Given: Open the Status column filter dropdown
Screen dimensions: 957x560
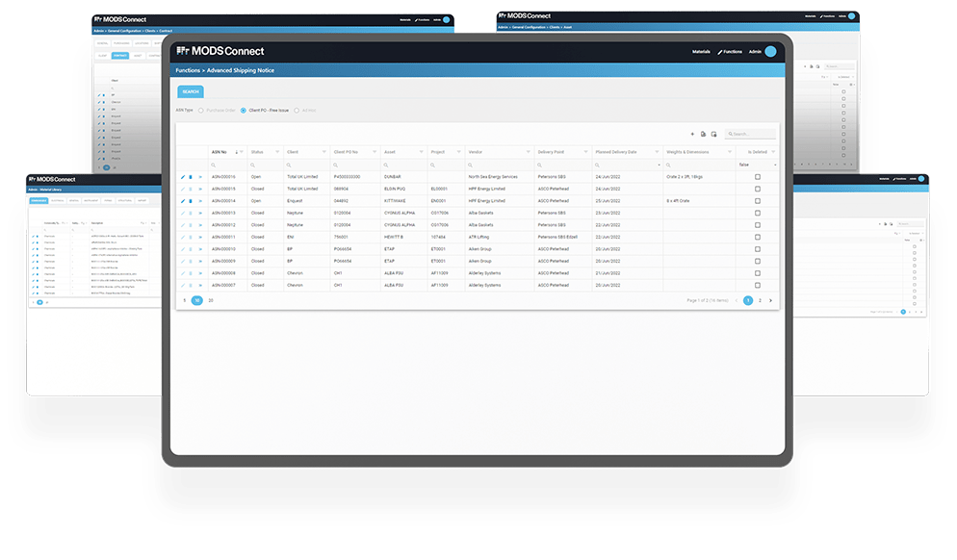Looking at the screenshot, I should pos(277,152).
